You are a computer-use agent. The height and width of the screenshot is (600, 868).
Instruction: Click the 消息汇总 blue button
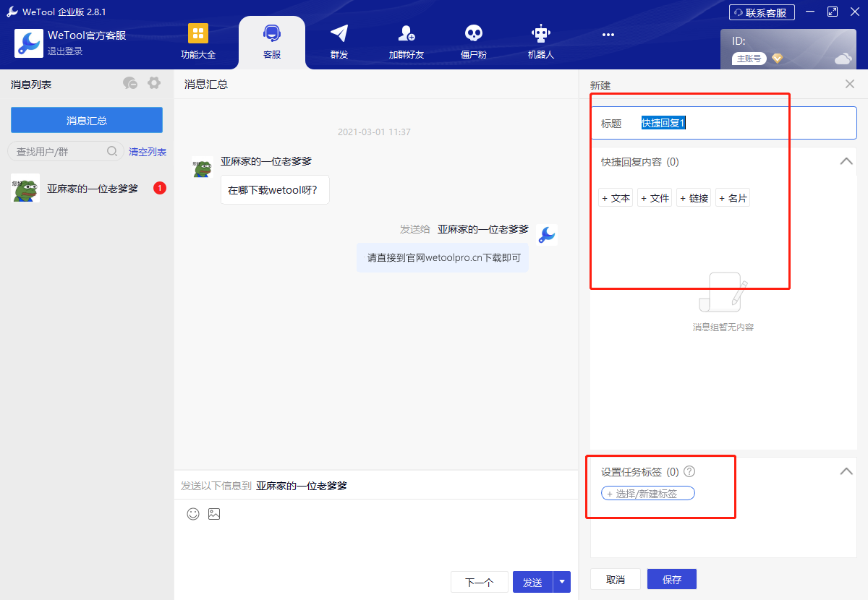pos(87,120)
